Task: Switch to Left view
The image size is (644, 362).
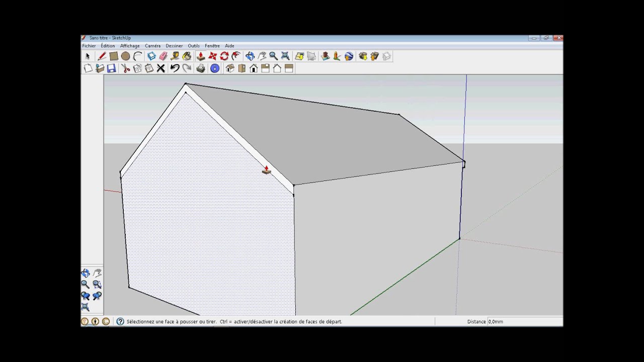Action: coord(289,68)
